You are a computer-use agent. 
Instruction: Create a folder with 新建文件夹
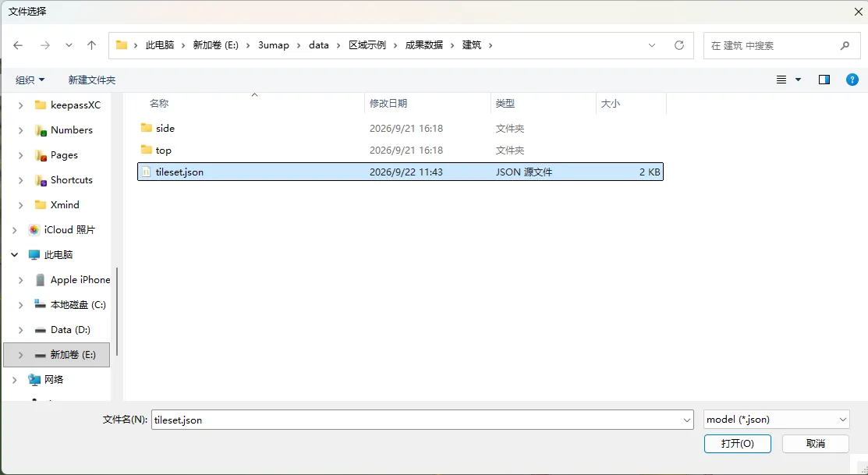(92, 80)
